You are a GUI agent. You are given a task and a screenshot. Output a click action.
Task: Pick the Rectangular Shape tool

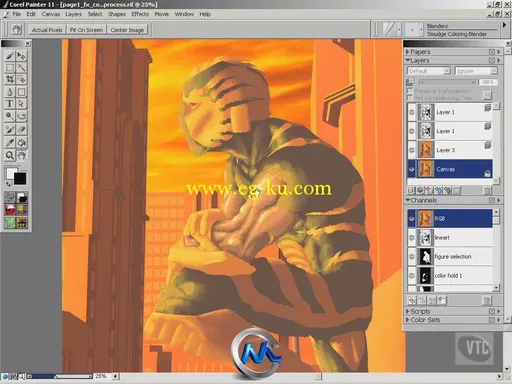[x=22, y=92]
